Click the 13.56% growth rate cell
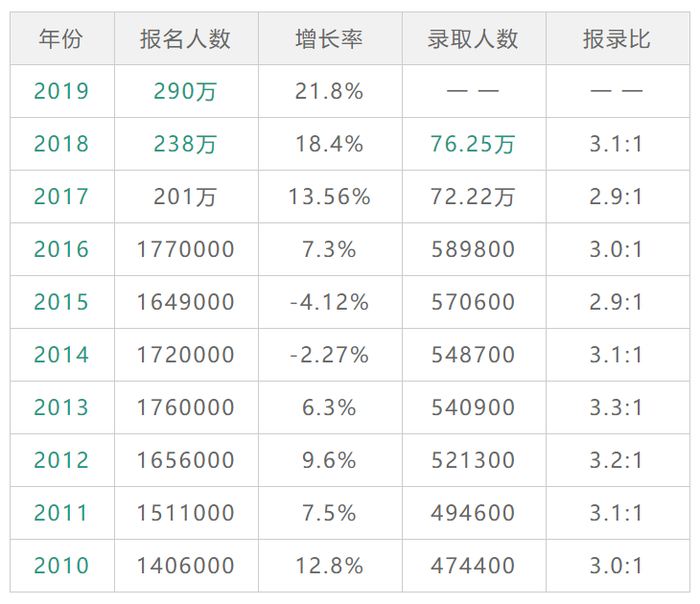This screenshot has height=604, width=700. click(x=330, y=197)
